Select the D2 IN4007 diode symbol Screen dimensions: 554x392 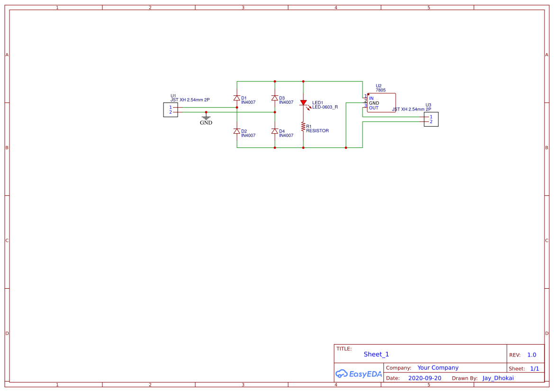tap(236, 132)
